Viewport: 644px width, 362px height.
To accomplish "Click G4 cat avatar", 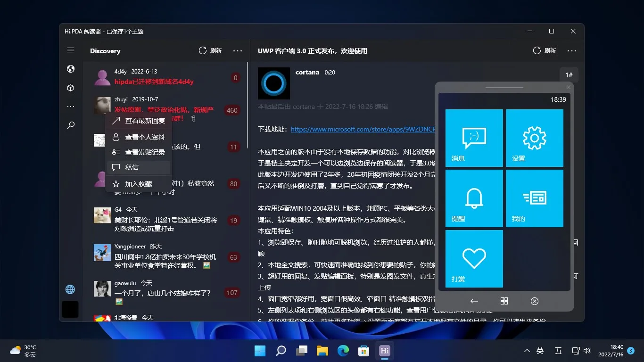I will [102, 215].
